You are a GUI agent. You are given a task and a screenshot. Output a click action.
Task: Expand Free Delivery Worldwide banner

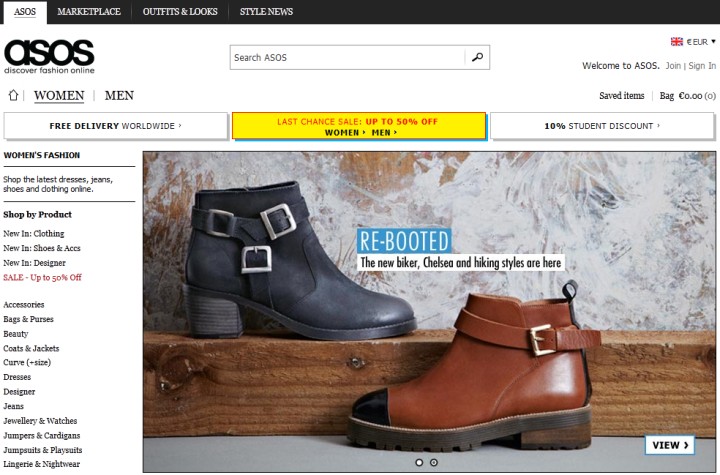[115, 126]
